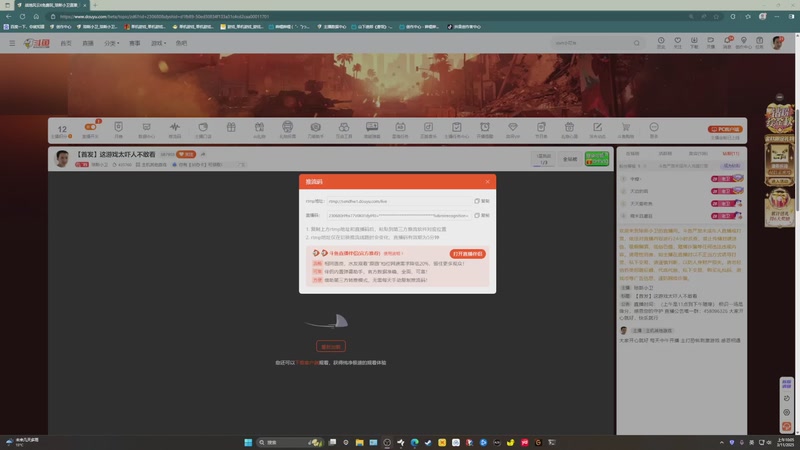This screenshot has height=450, width=800.
Task: Collapse the floating side banners with the minus button
Action: (779, 97)
